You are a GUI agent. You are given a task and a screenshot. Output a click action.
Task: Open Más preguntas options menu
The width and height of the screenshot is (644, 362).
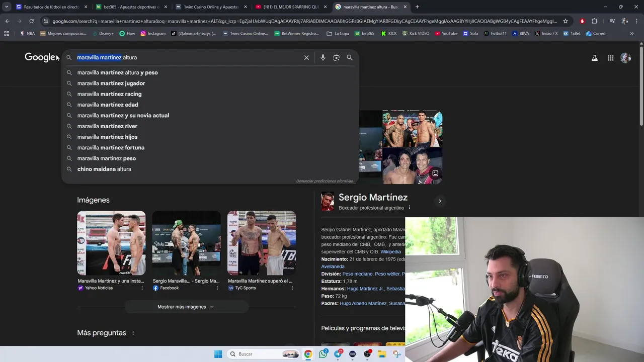pos(133,333)
